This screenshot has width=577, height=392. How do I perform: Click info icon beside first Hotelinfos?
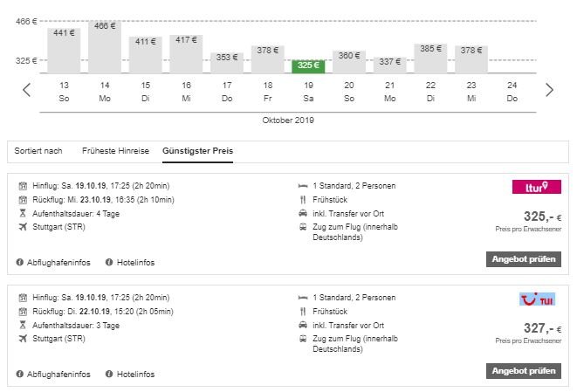tap(109, 262)
